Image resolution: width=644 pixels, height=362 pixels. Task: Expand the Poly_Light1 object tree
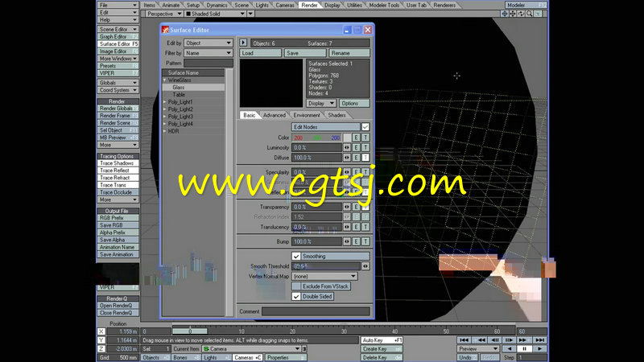[x=165, y=102]
